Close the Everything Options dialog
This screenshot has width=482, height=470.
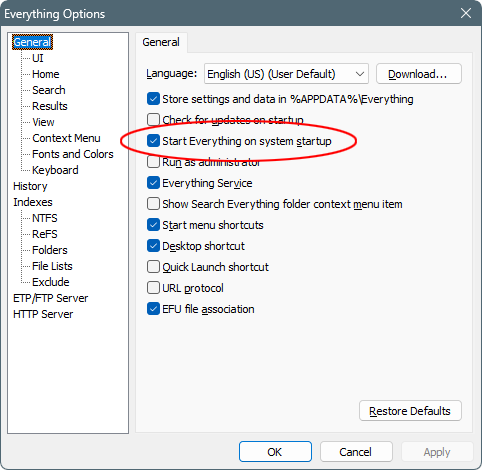pyautogui.click(x=466, y=13)
